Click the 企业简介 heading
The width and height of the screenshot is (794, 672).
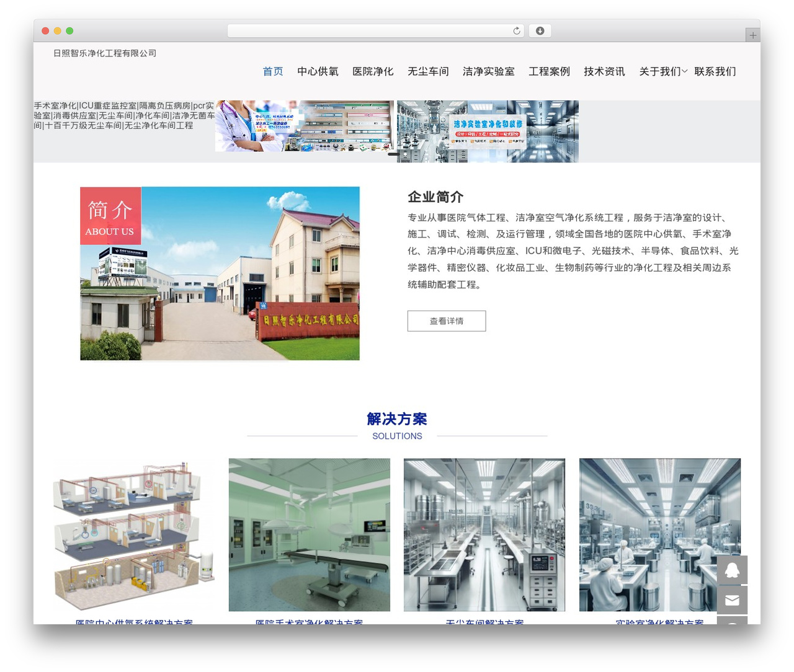tap(435, 197)
